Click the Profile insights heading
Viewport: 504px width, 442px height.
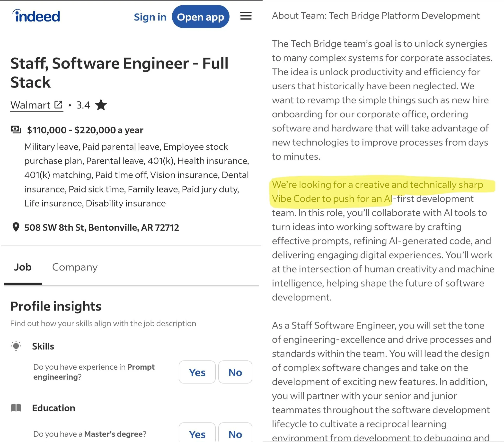56,306
